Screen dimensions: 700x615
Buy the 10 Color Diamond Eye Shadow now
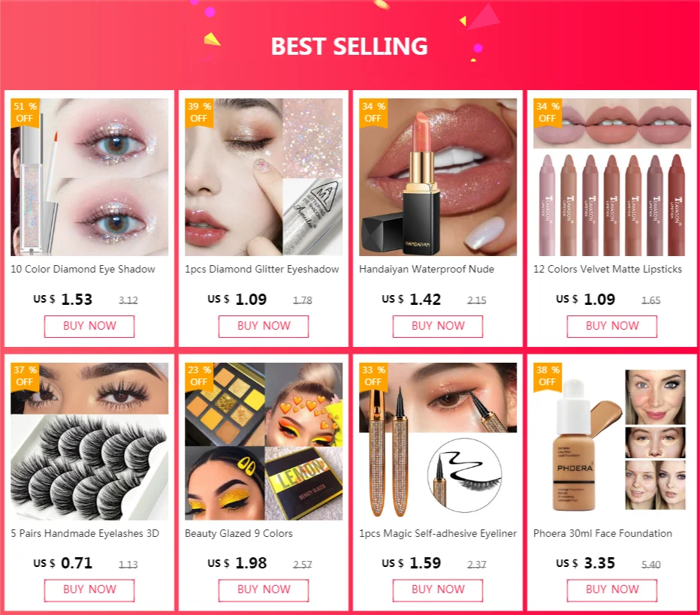[89, 326]
